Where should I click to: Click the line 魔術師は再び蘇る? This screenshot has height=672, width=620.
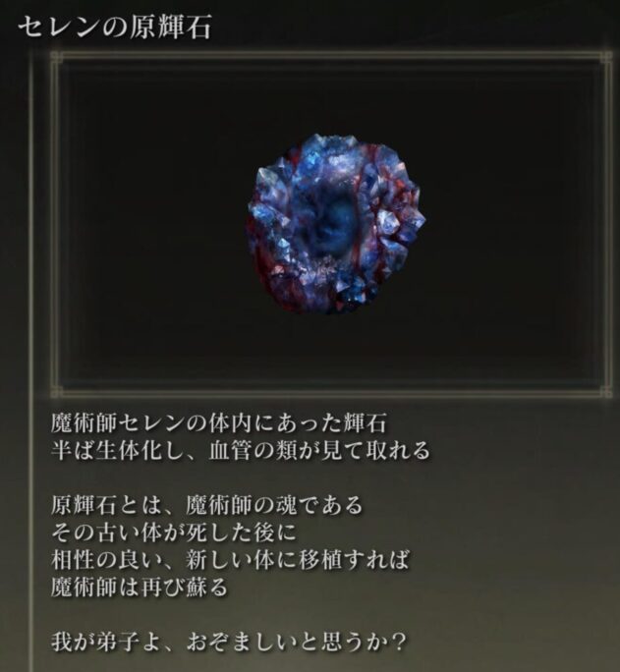(x=140, y=588)
